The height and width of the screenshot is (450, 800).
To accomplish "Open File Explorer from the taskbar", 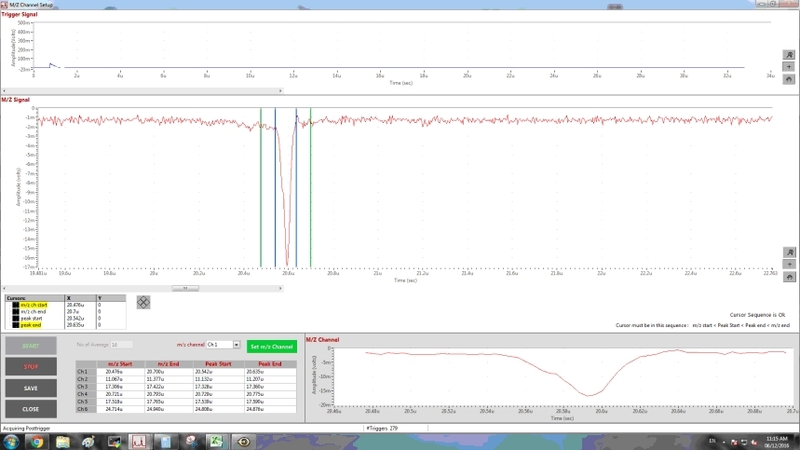I will (x=62, y=442).
